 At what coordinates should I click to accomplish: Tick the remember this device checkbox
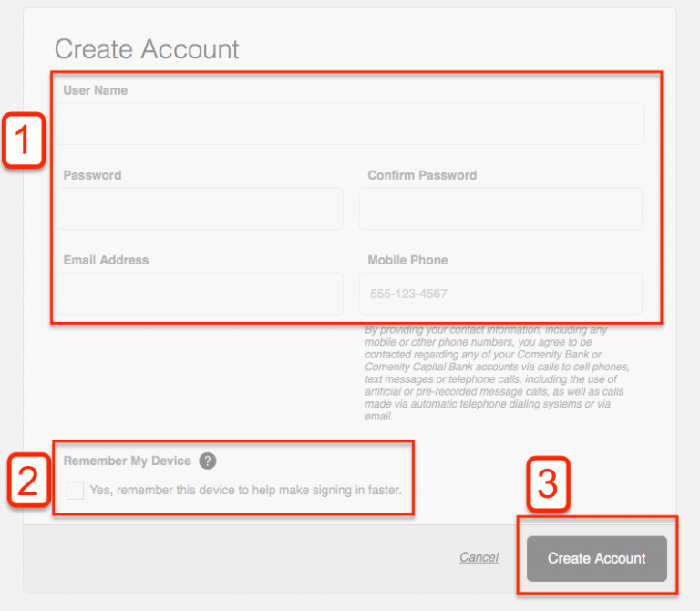tap(75, 491)
